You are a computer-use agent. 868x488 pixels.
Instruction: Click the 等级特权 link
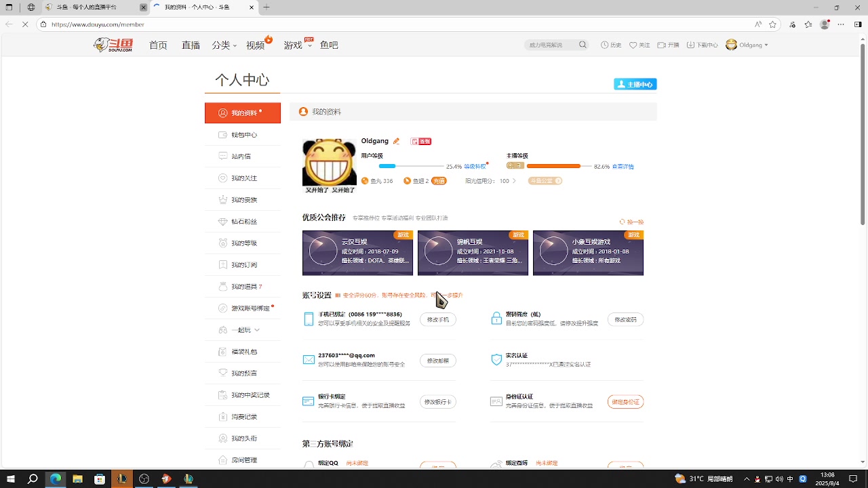475,166
